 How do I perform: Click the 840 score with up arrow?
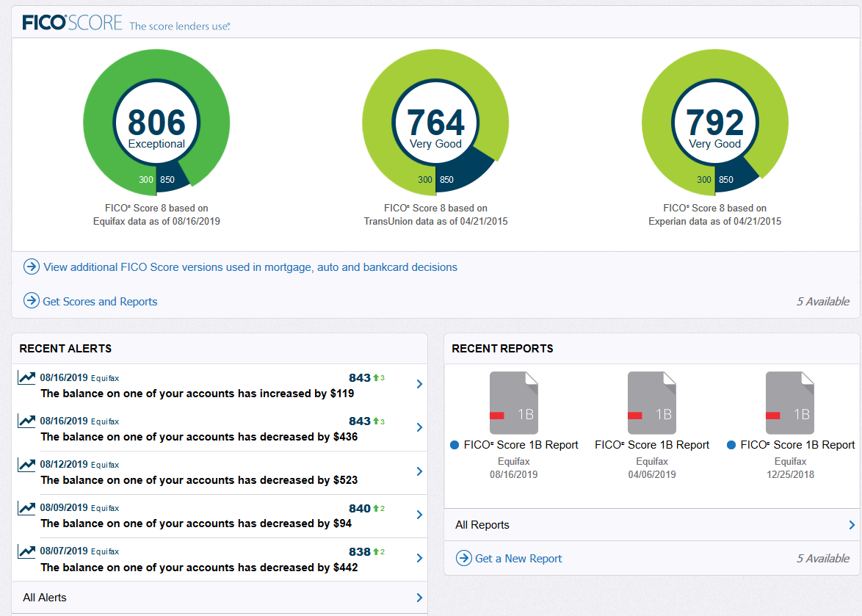pyautogui.click(x=366, y=508)
